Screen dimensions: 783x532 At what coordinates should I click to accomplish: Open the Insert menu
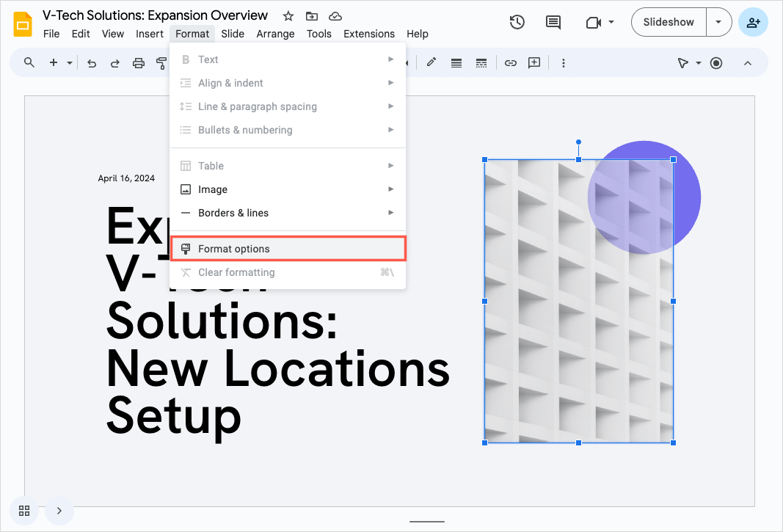[x=149, y=34]
